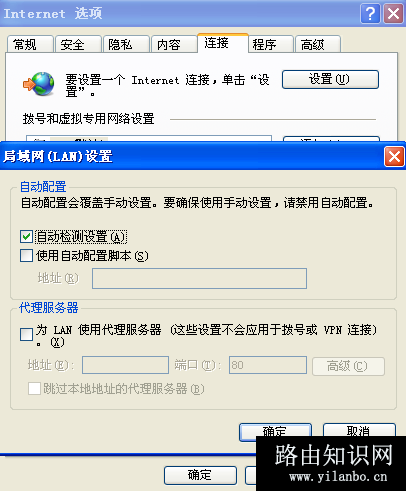Image resolution: width=406 pixels, height=491 pixels.
Task: Click the script 地址(R) input field
Action: [x=199, y=278]
